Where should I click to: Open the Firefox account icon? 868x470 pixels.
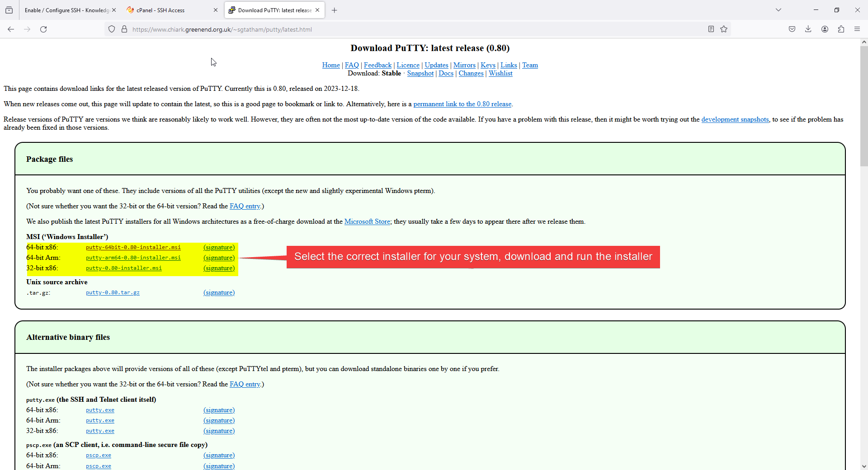click(825, 29)
